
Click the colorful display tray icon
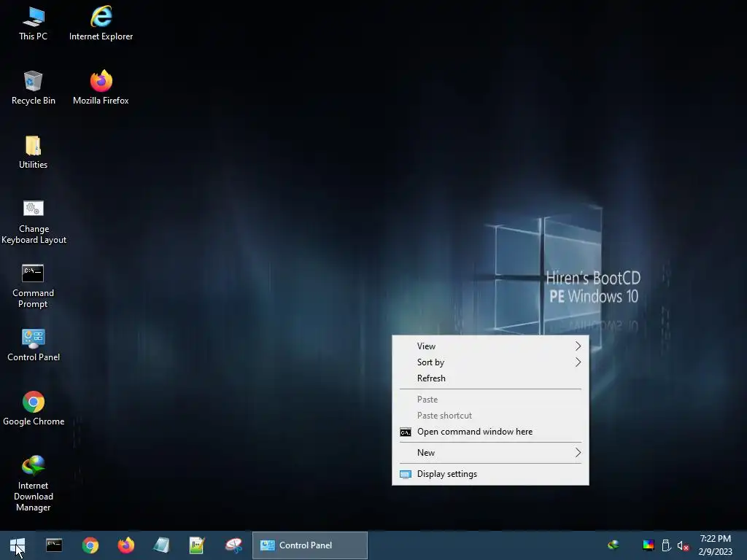pos(649,545)
